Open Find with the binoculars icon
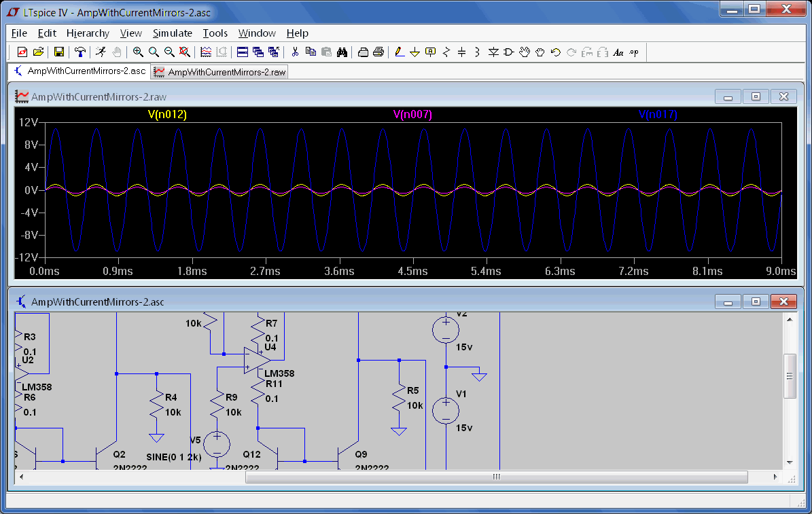The width and height of the screenshot is (812, 514). (342, 52)
